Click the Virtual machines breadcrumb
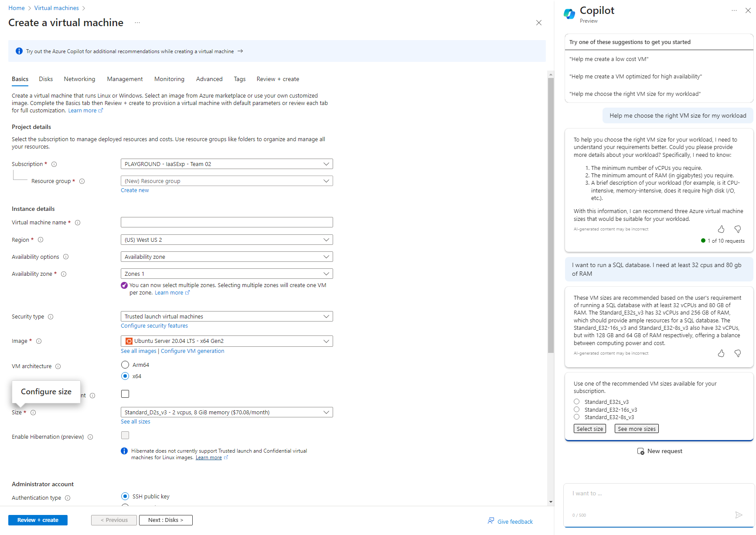Image resolution: width=756 pixels, height=535 pixels. 57,8
